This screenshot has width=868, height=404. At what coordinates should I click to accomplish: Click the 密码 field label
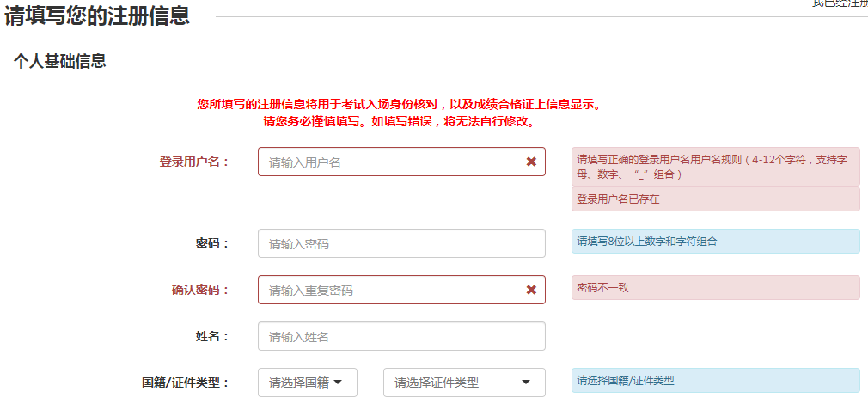click(213, 243)
